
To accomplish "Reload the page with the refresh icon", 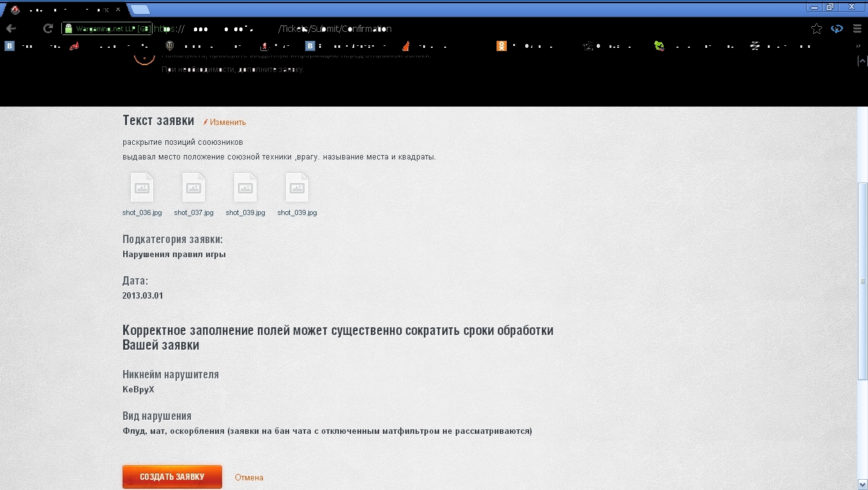I will point(48,29).
